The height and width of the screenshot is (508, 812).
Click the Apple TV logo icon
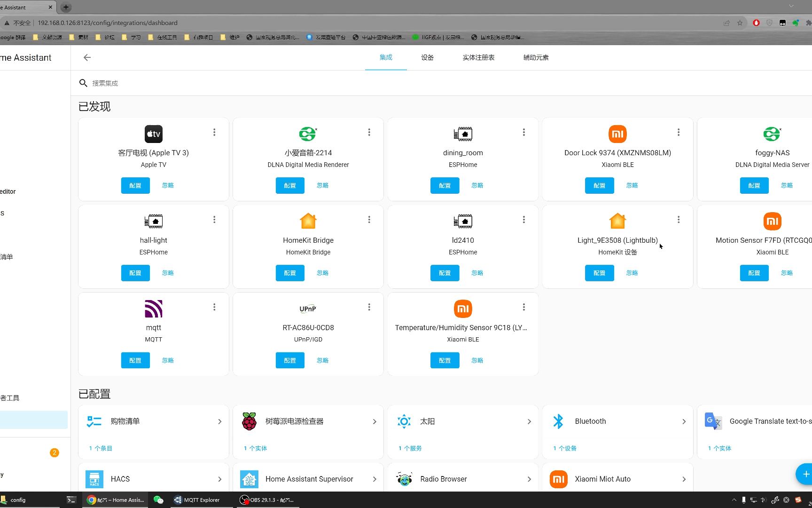(154, 134)
